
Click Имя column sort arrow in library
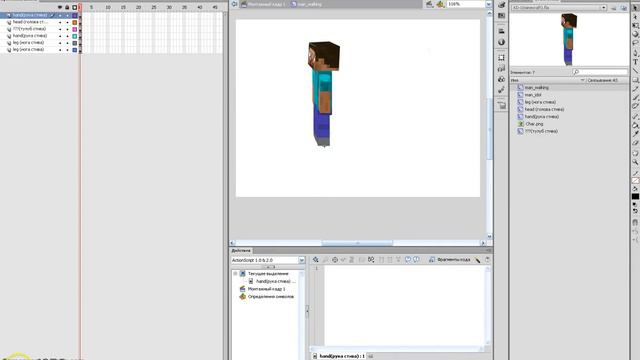[x=582, y=80]
